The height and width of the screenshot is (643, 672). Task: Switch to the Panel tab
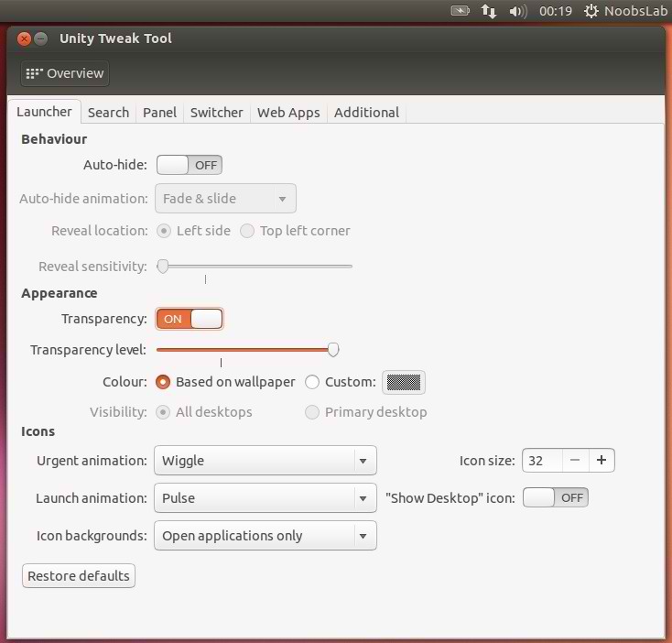click(159, 113)
